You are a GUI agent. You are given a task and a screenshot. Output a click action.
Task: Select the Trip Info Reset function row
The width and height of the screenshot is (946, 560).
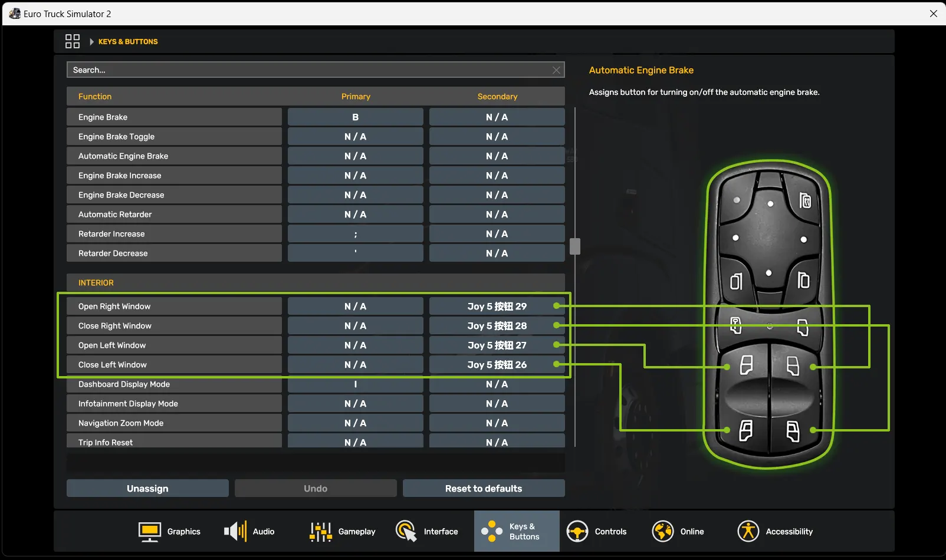pyautogui.click(x=174, y=441)
